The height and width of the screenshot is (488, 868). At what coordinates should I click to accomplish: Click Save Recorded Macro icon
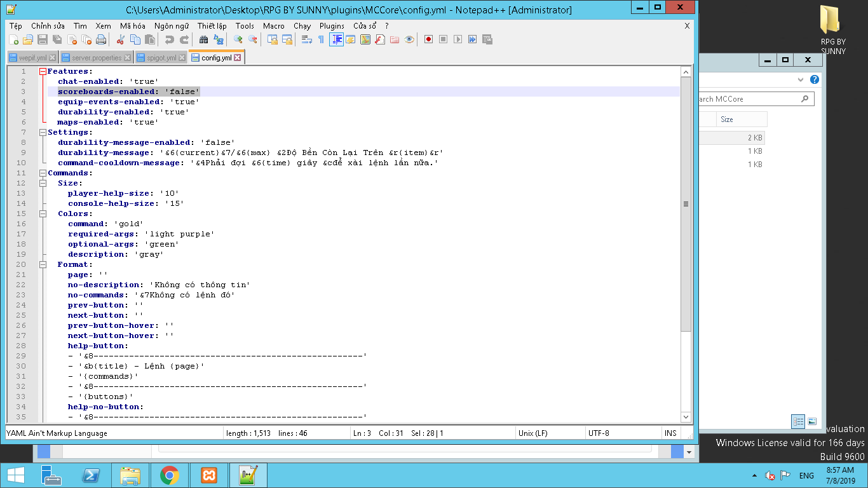click(x=487, y=39)
